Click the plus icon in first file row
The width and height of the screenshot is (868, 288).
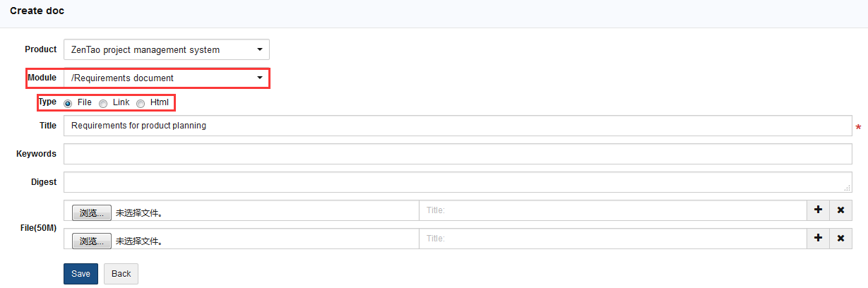818,210
